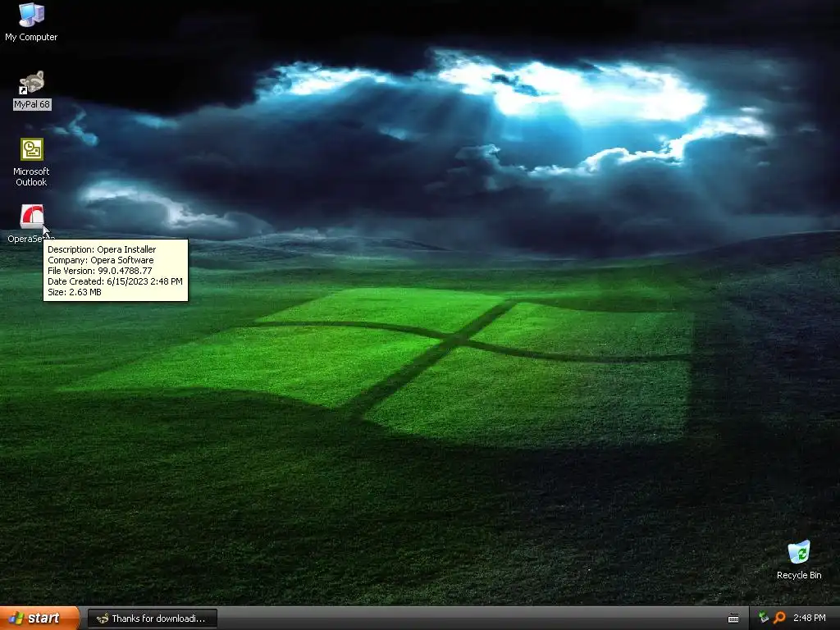Viewport: 840px width, 630px height.
Task: Click the 'Microsoft Outlook' icon label
Action: coord(31,177)
